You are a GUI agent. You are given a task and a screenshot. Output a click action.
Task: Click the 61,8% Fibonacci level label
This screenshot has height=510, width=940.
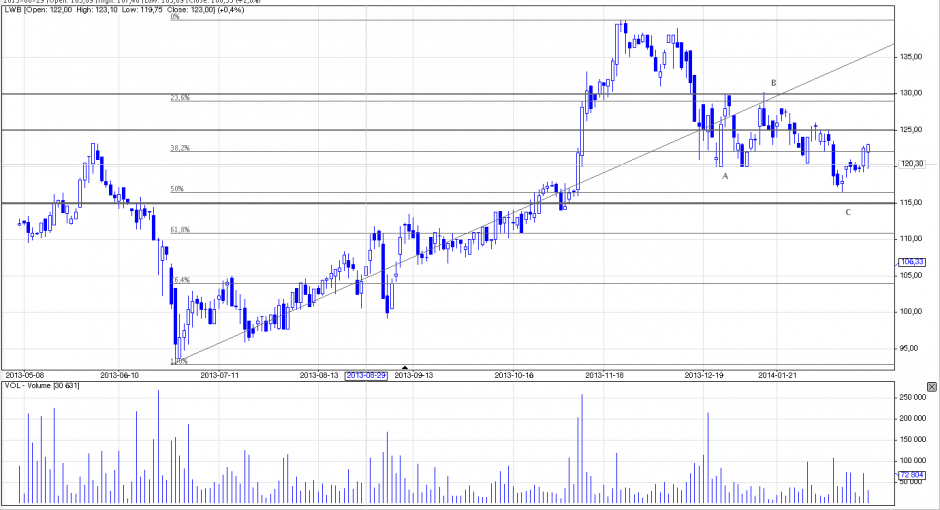tap(180, 230)
